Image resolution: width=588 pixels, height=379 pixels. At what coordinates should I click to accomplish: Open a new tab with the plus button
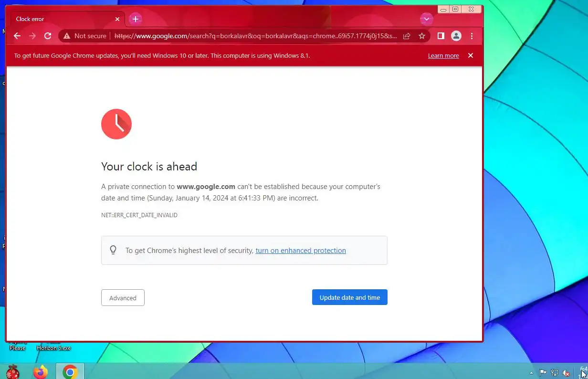(x=136, y=19)
